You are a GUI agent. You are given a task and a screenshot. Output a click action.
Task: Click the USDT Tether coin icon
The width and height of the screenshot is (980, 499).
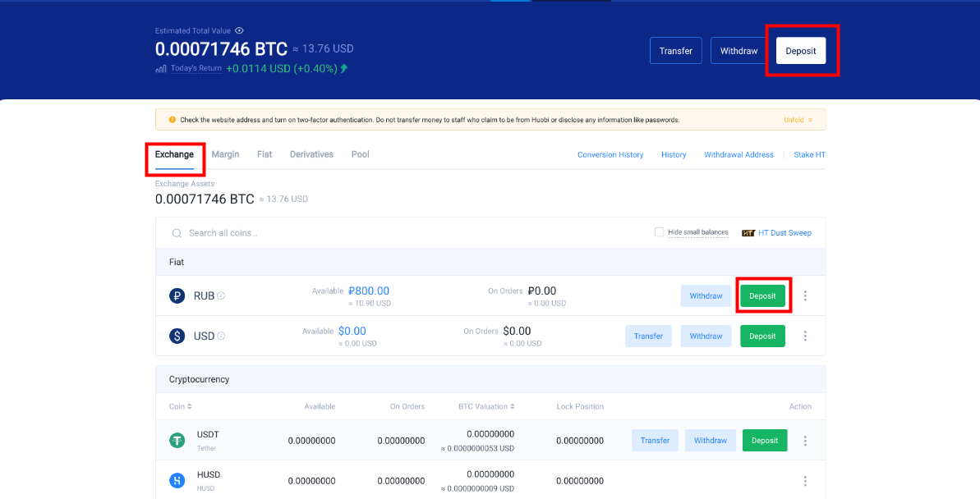[x=177, y=441]
